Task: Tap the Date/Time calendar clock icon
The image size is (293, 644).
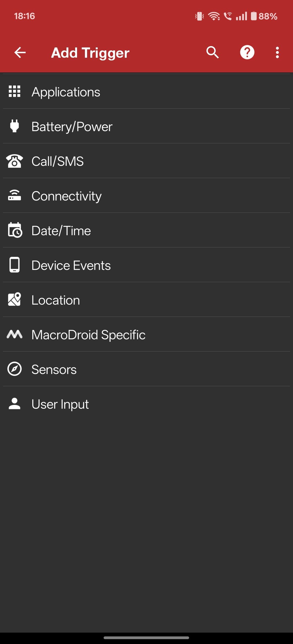Action: click(15, 230)
